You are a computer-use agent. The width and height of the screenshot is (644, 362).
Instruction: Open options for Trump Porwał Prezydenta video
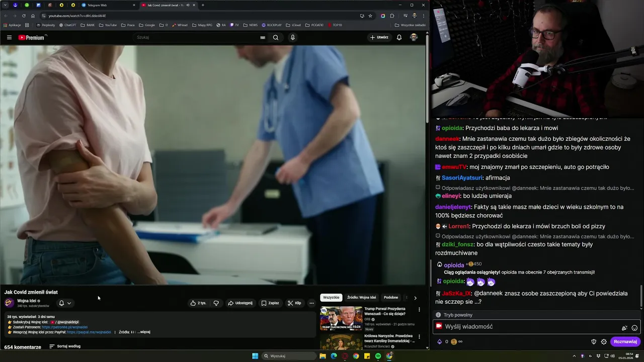point(419,310)
